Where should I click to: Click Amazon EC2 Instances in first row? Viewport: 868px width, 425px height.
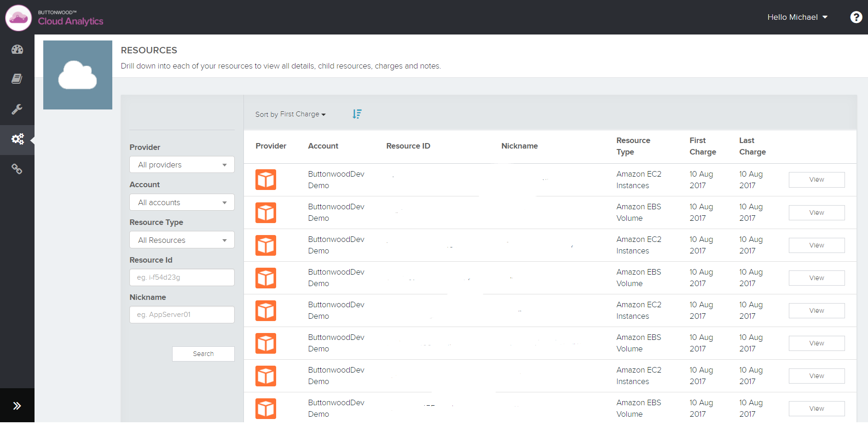(x=639, y=179)
